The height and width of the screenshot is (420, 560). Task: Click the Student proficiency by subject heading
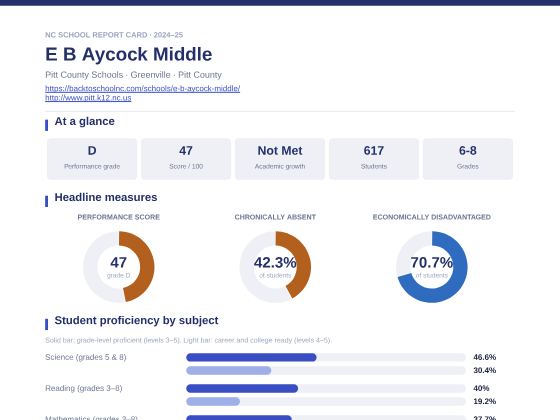click(x=136, y=320)
